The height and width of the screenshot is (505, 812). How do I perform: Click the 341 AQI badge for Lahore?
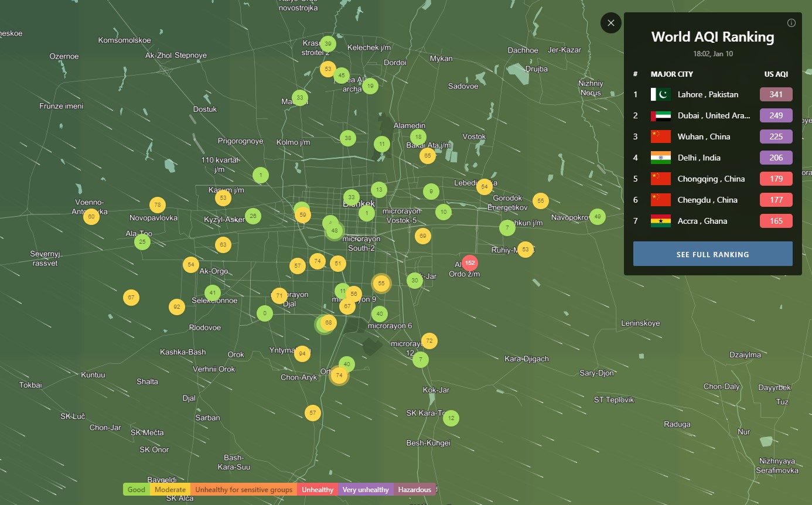776,94
